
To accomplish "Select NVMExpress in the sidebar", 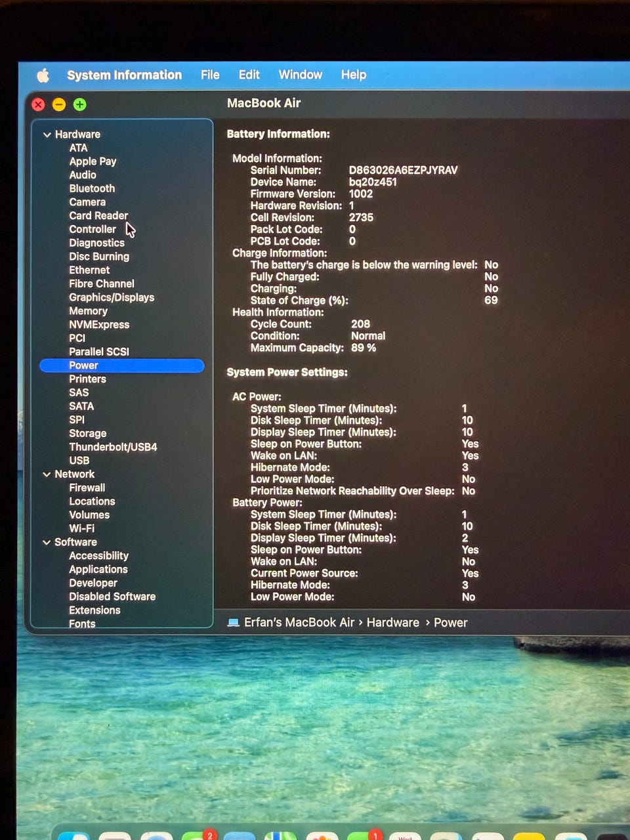I will point(99,325).
